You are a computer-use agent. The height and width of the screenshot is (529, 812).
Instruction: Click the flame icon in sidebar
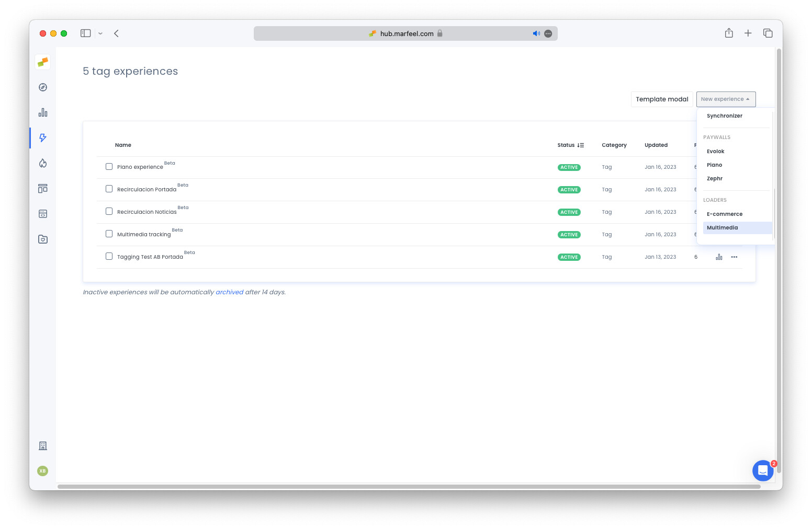pos(43,163)
